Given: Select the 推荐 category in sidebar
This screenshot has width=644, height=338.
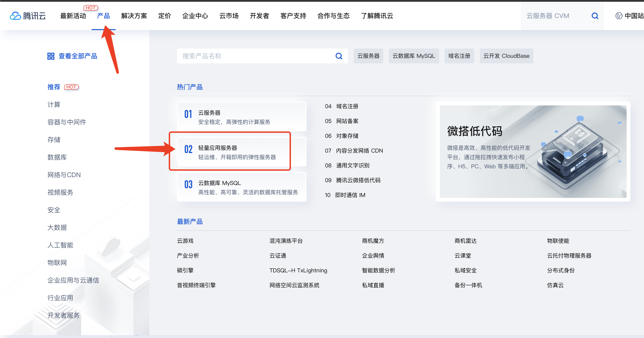Looking at the screenshot, I should 54,87.
